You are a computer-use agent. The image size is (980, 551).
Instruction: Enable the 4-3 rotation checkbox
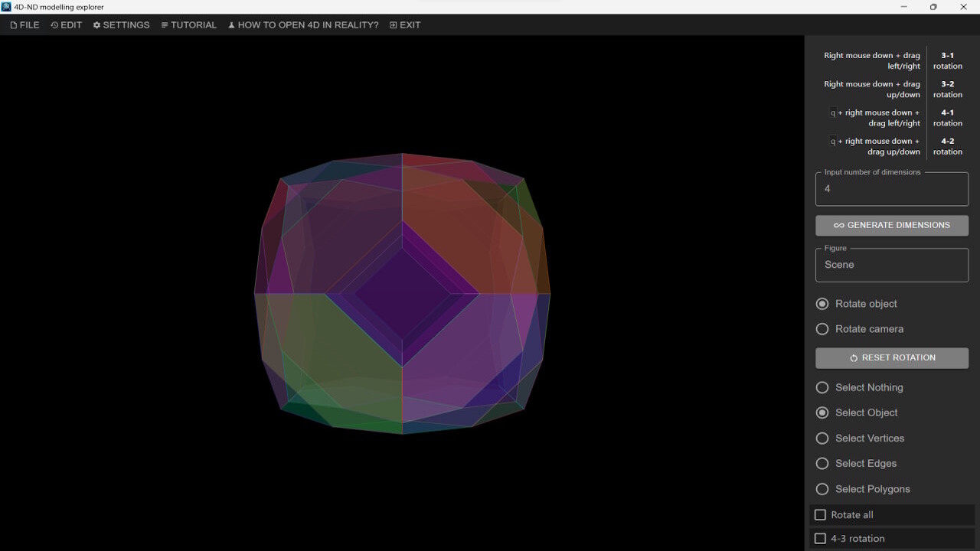820,539
